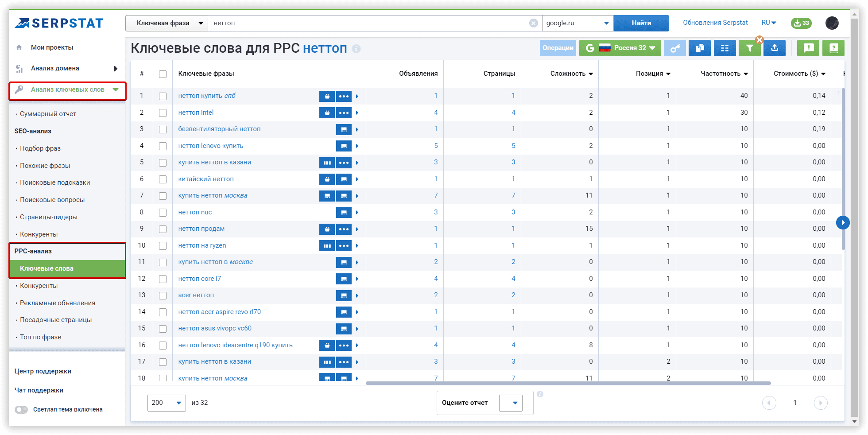Open Суммарный отчет in the sidebar

click(x=48, y=114)
